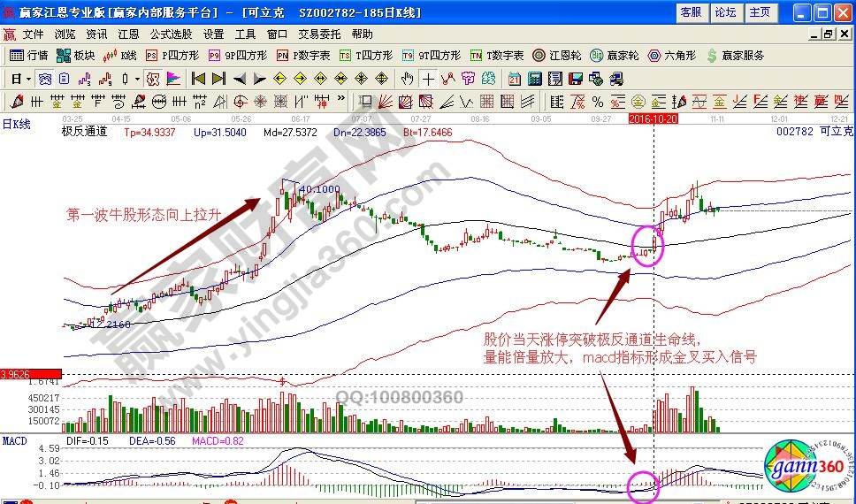Click the 客服 customer service button
The width and height of the screenshot is (856, 504).
pos(691,12)
